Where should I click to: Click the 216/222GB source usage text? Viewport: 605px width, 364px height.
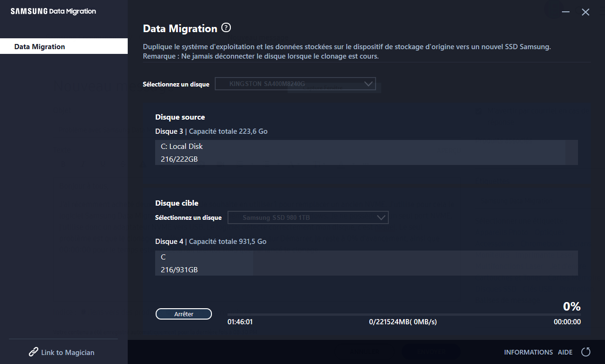pos(179,159)
